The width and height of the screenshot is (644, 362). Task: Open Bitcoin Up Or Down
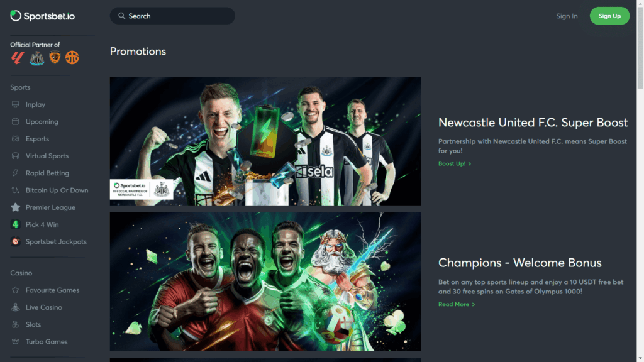pyautogui.click(x=57, y=190)
